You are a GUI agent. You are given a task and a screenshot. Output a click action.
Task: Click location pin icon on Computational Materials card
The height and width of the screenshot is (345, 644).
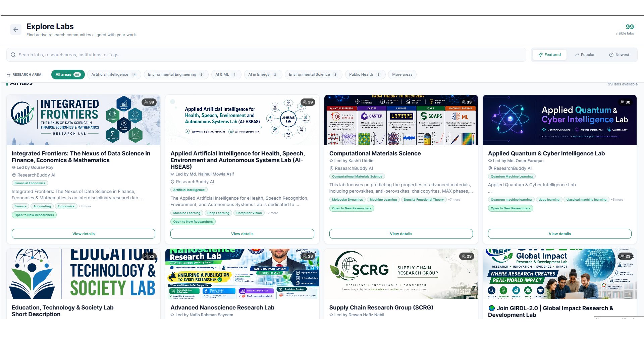tap(331, 168)
